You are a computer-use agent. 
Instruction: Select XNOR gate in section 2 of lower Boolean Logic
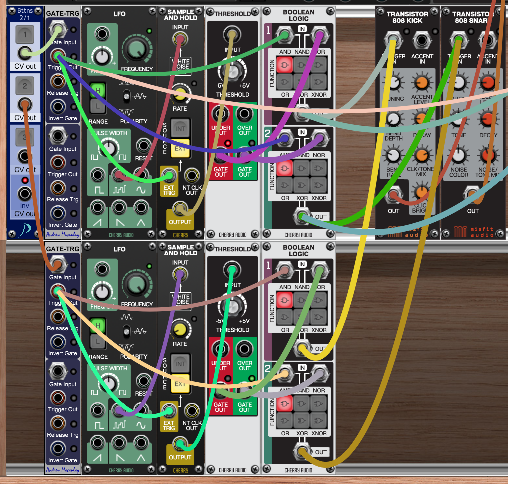318,420
